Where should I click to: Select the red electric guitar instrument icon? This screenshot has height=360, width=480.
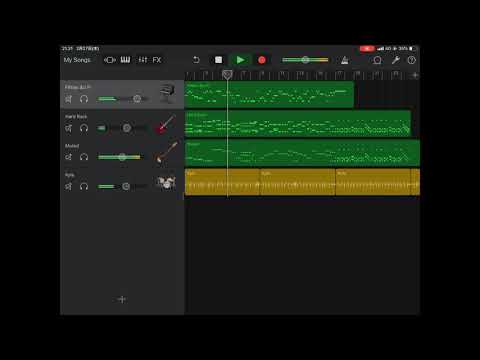[x=166, y=124]
